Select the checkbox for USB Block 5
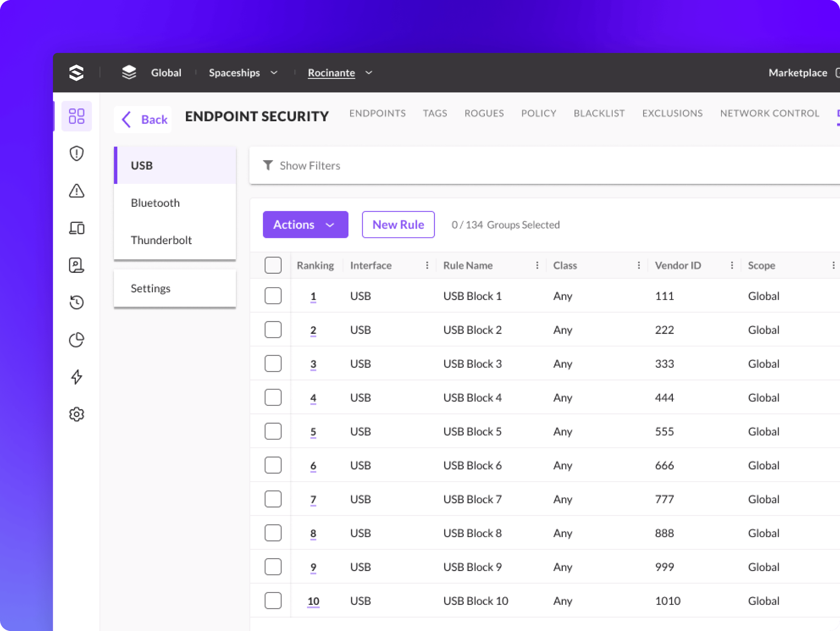This screenshot has height=631, width=840. coord(273,431)
